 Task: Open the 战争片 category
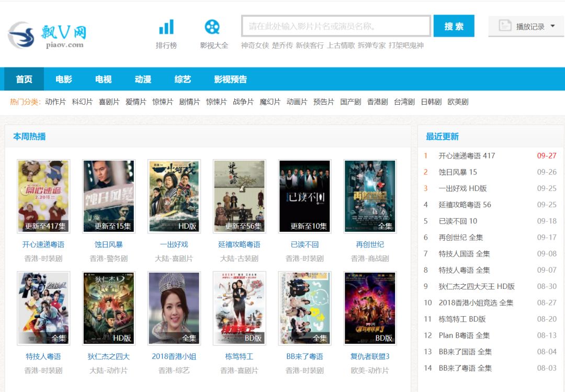[243, 102]
